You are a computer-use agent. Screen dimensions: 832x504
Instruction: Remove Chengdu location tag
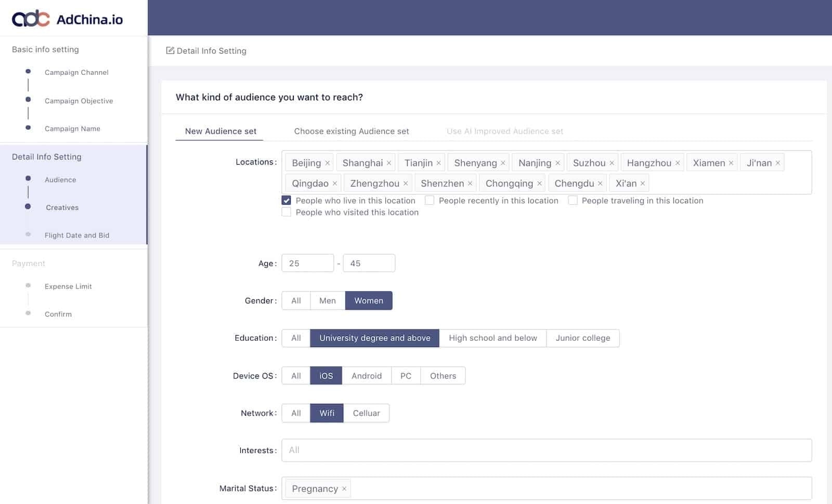(x=600, y=183)
